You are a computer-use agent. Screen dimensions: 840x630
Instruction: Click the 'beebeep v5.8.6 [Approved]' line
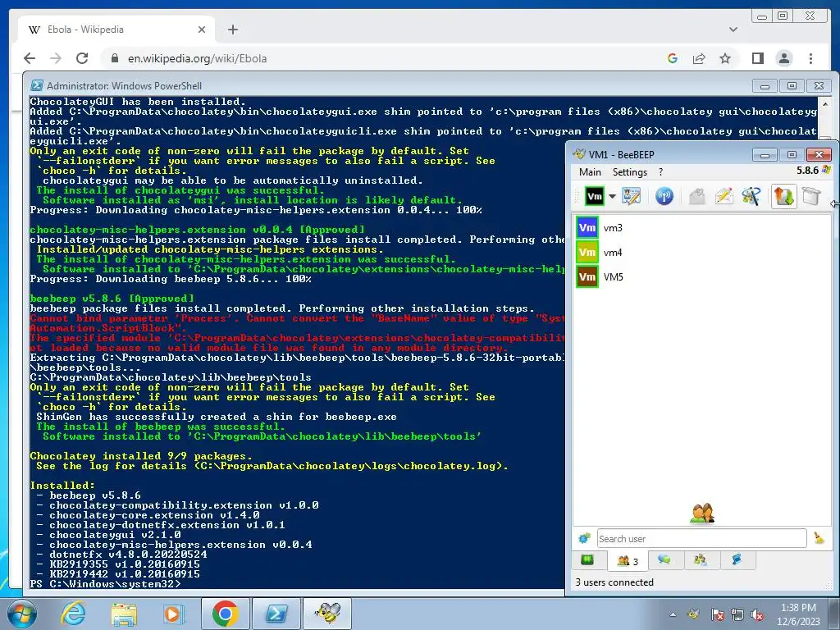(x=112, y=299)
